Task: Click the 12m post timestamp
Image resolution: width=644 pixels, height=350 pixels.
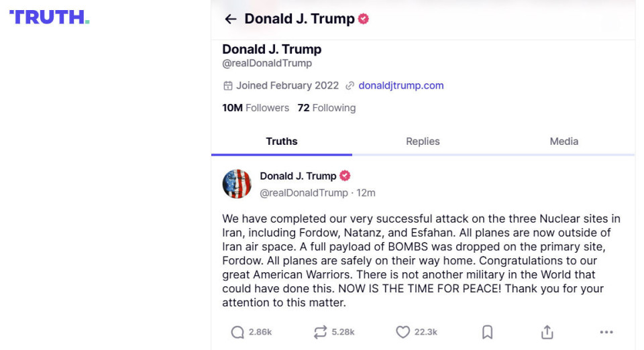Action: coord(366,193)
